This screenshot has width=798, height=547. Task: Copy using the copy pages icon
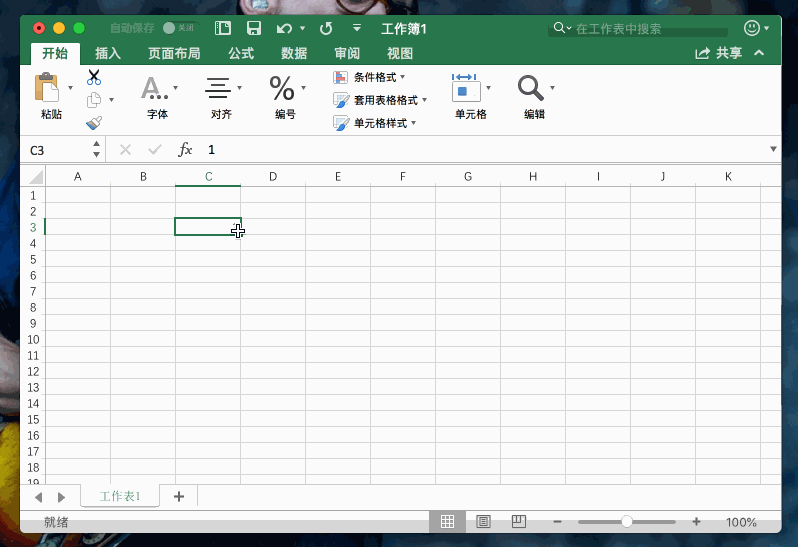pos(94,100)
